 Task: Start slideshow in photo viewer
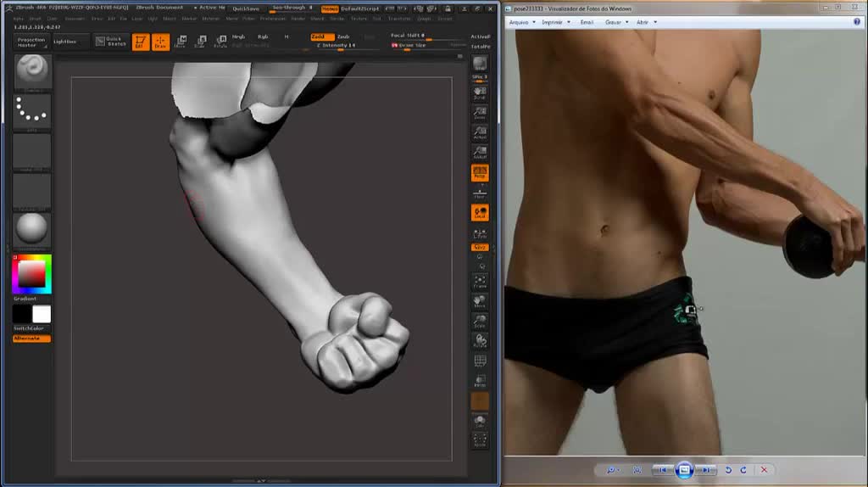click(684, 470)
